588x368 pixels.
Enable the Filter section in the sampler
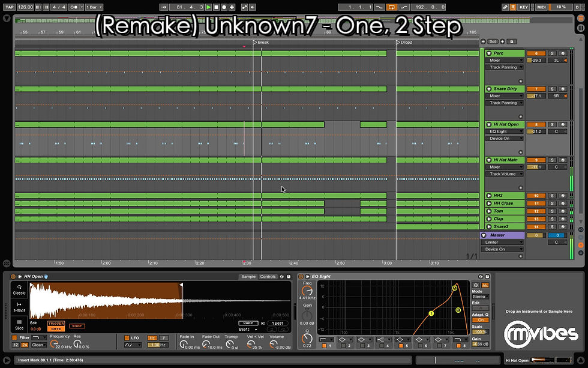[x=13, y=338]
